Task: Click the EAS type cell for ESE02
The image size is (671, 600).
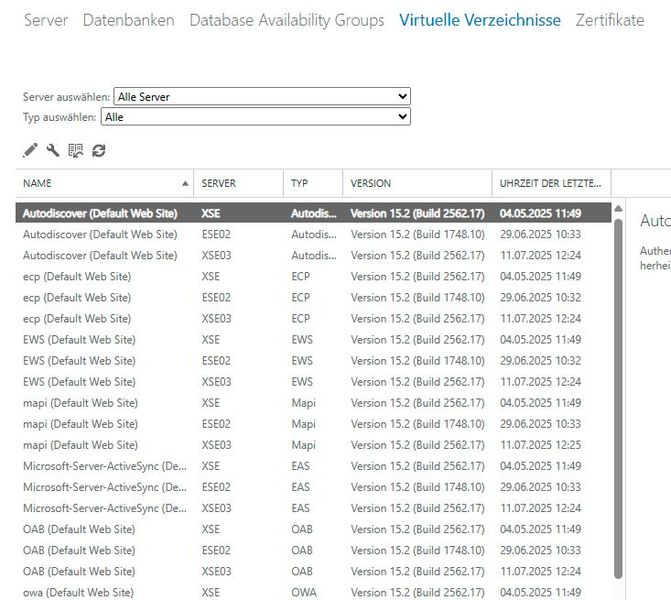Action: pyautogui.click(x=300, y=487)
